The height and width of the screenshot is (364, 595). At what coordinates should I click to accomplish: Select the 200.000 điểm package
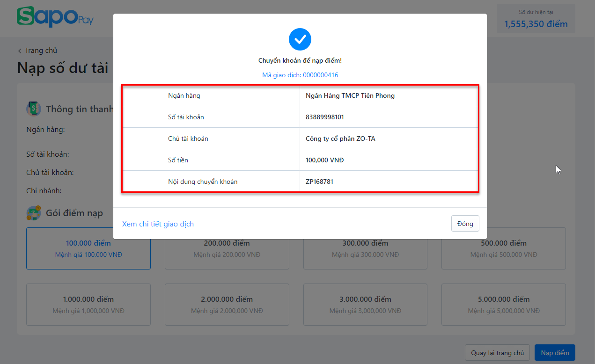coord(227,255)
